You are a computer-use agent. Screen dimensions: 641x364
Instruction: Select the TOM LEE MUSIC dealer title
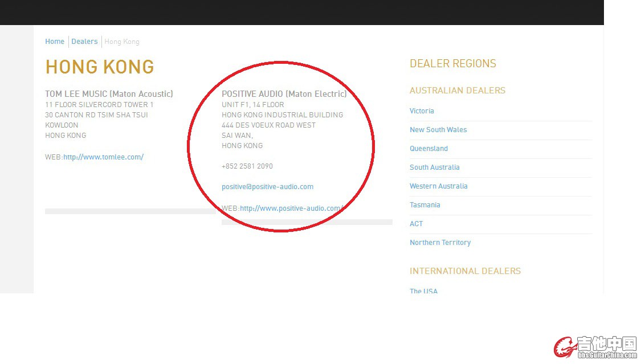(109, 94)
